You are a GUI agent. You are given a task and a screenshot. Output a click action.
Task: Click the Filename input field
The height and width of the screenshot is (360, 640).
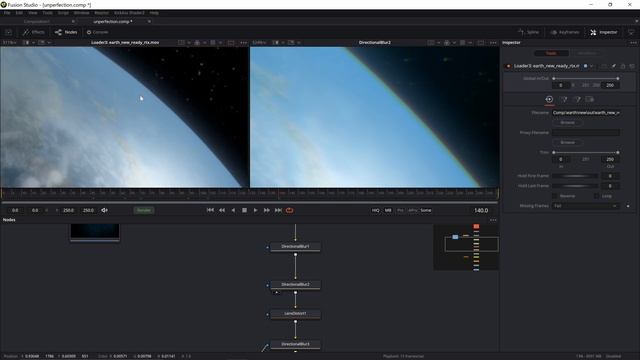click(586, 113)
